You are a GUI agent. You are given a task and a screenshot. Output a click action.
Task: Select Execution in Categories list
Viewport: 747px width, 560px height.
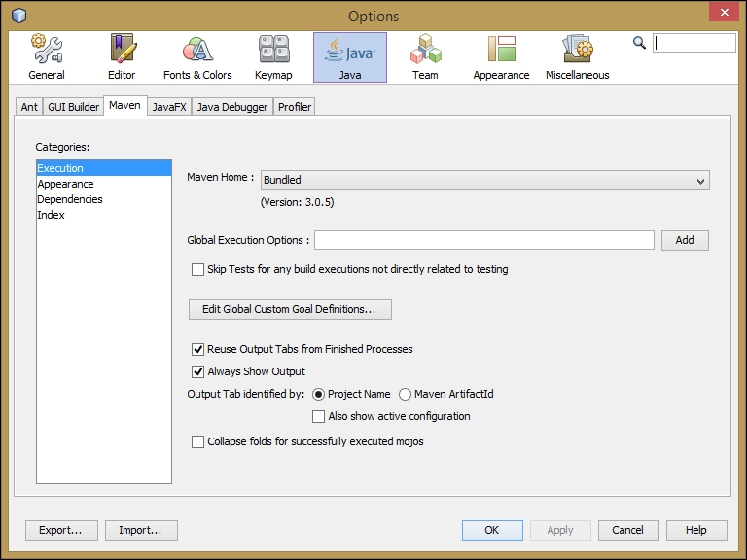click(x=104, y=168)
